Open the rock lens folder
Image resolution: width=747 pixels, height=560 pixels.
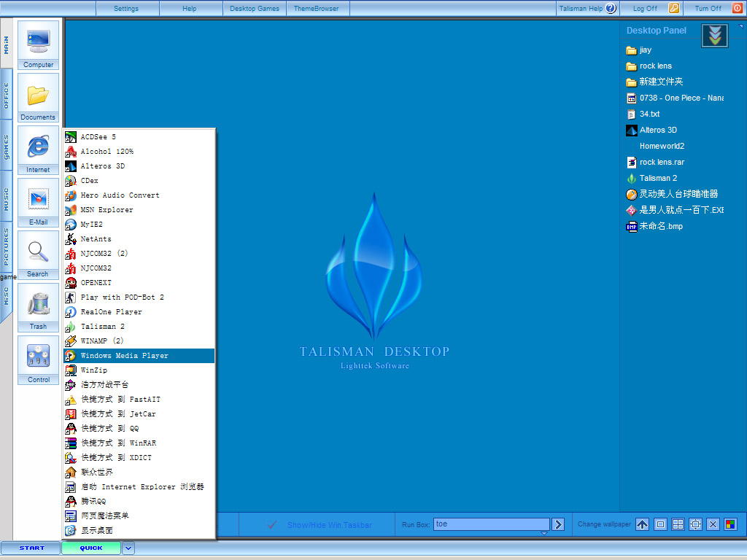click(649, 66)
